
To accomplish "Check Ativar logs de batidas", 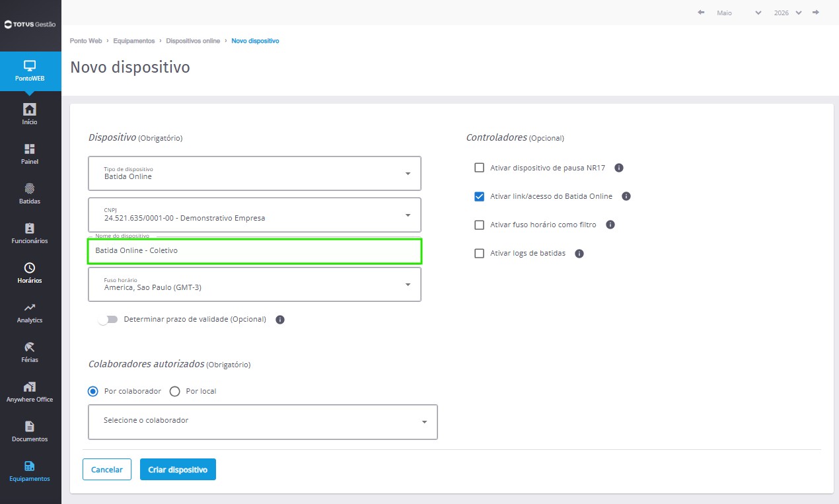I will tap(480, 253).
